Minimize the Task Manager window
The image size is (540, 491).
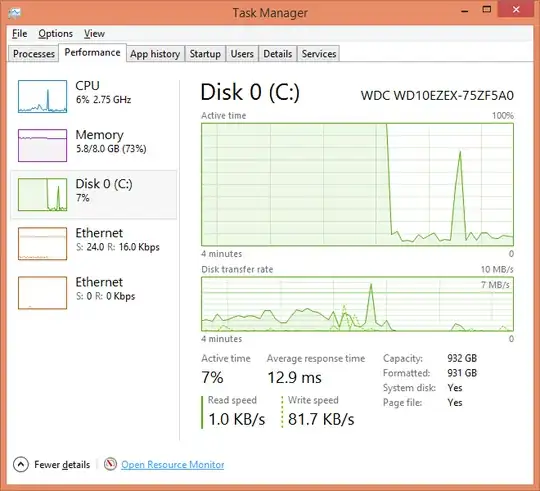(465, 10)
